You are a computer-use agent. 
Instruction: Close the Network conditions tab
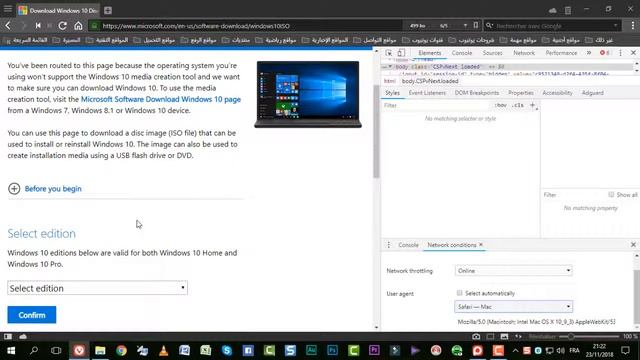pos(481,244)
